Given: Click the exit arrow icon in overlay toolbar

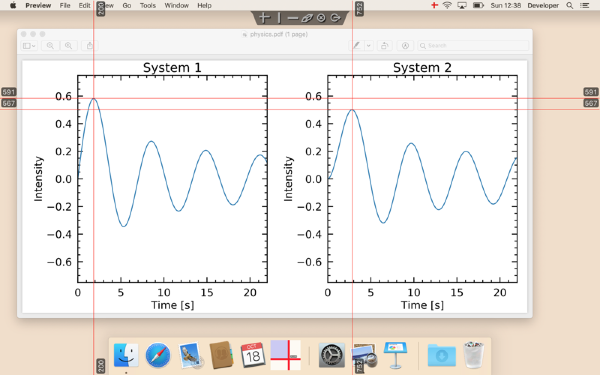Looking at the screenshot, I should pos(335,18).
